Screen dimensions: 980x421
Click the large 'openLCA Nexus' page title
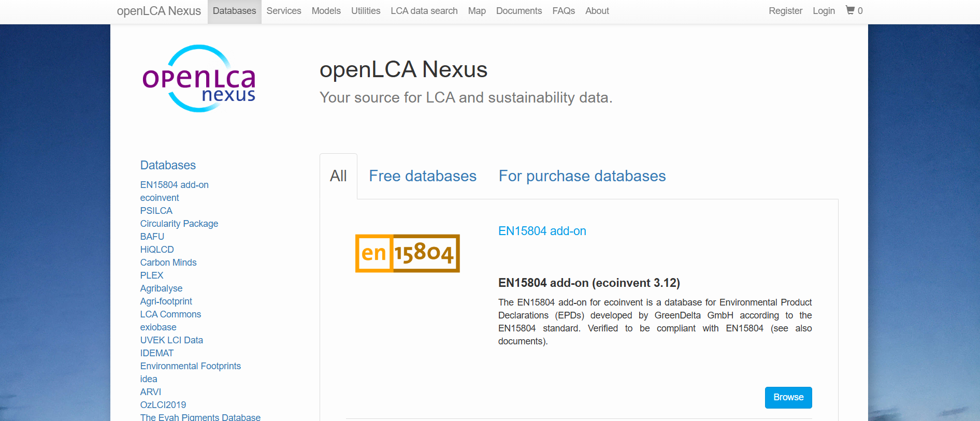(x=403, y=69)
